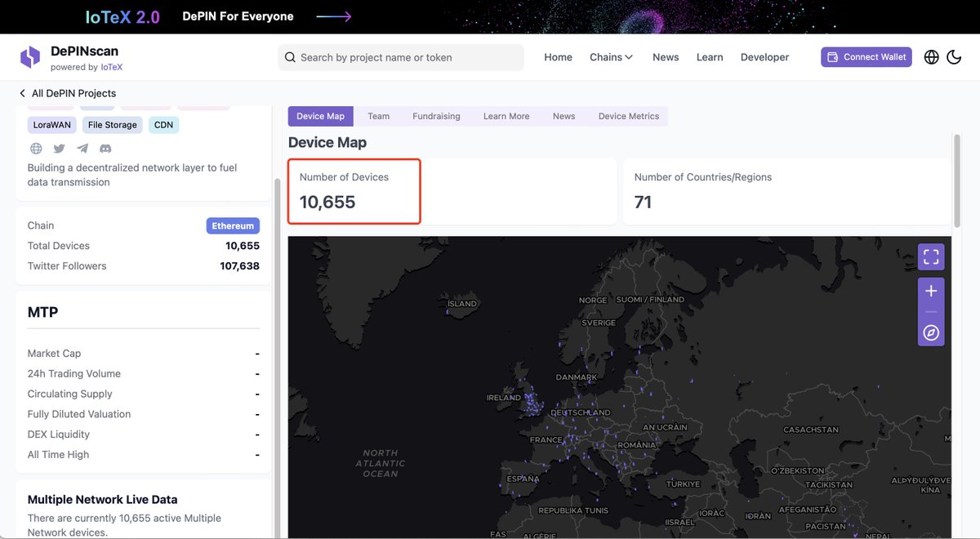Switch to the project News tab
The width and height of the screenshot is (980, 539).
coord(563,116)
